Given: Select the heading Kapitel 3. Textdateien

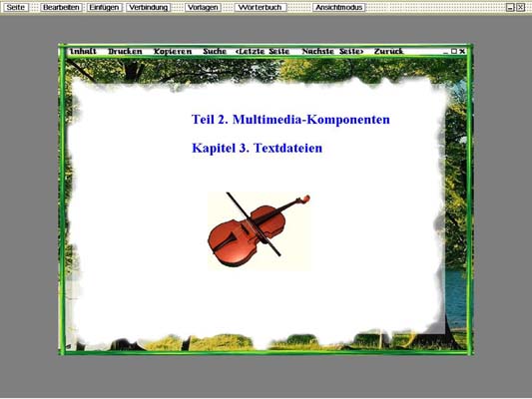Looking at the screenshot, I should (258, 149).
